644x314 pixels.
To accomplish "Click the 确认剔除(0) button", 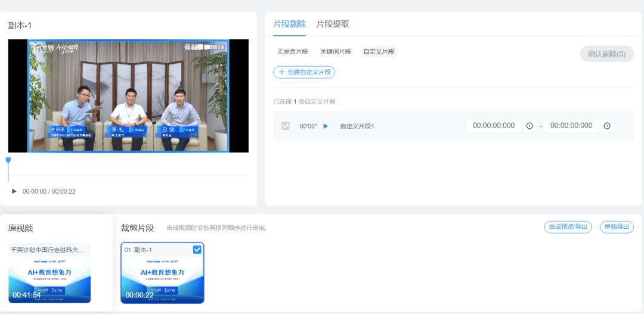I will pyautogui.click(x=606, y=54).
